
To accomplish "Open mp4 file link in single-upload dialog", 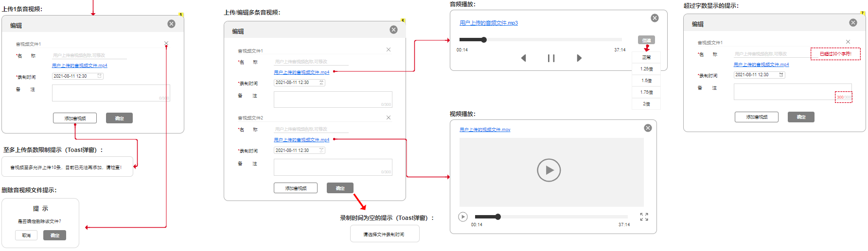I will pyautogui.click(x=80, y=66).
